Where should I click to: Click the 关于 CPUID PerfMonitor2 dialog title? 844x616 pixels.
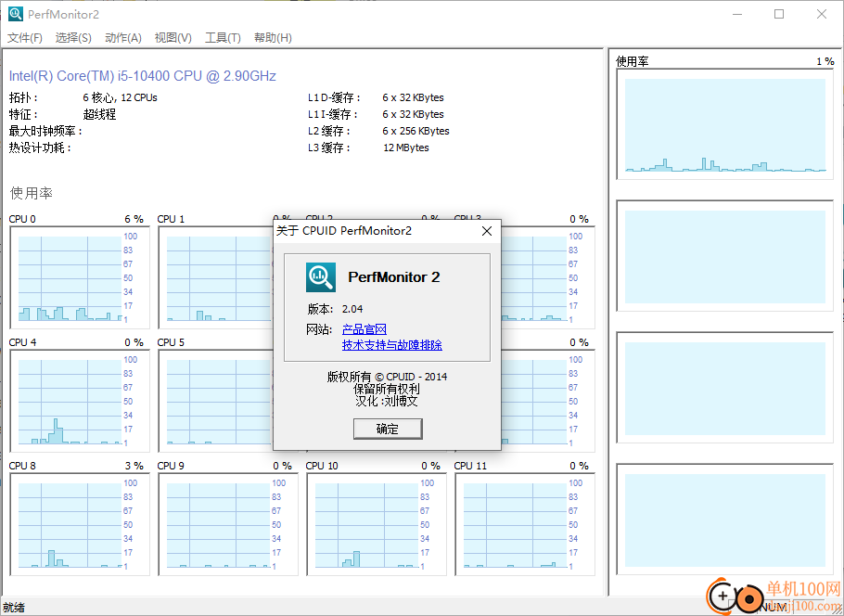(344, 231)
